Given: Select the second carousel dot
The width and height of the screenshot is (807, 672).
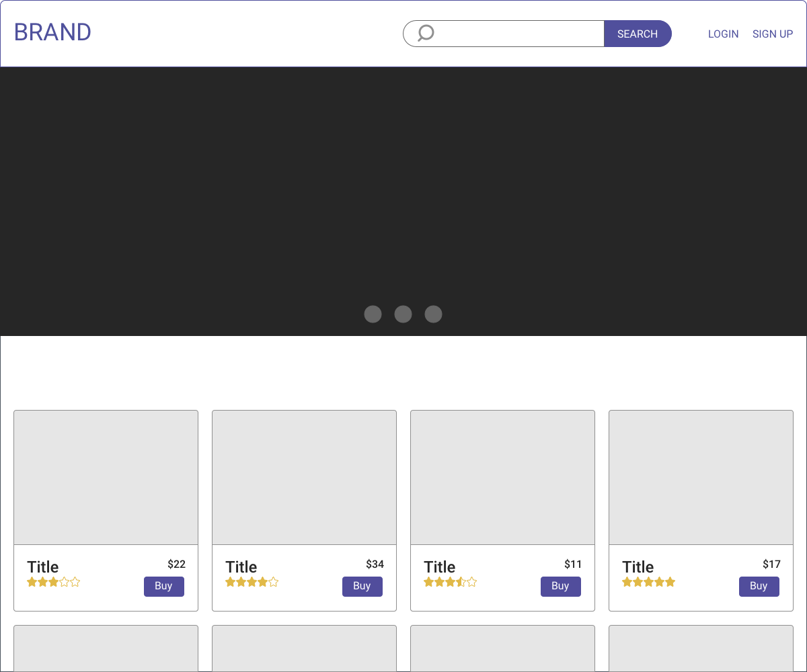Looking at the screenshot, I should pyautogui.click(x=403, y=314).
